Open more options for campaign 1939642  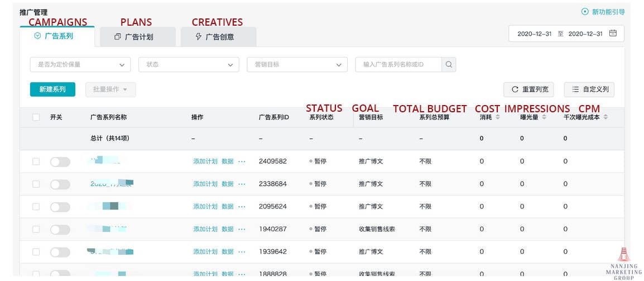point(242,252)
